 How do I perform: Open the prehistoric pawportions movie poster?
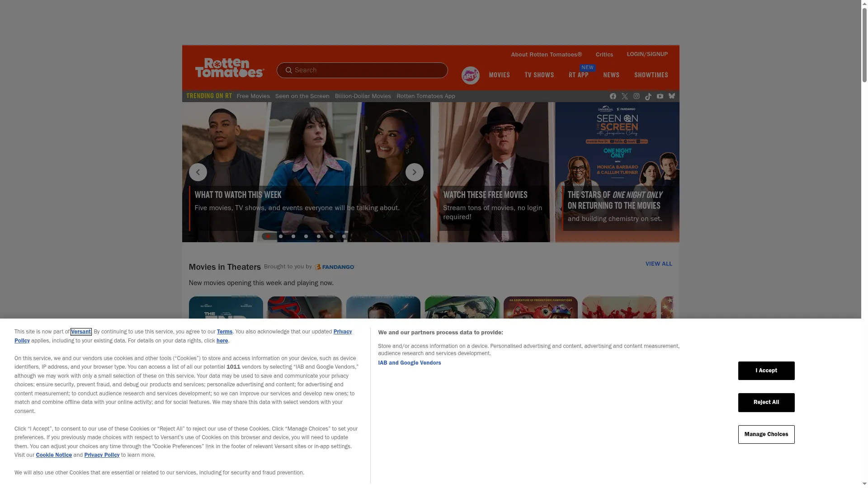(x=540, y=308)
